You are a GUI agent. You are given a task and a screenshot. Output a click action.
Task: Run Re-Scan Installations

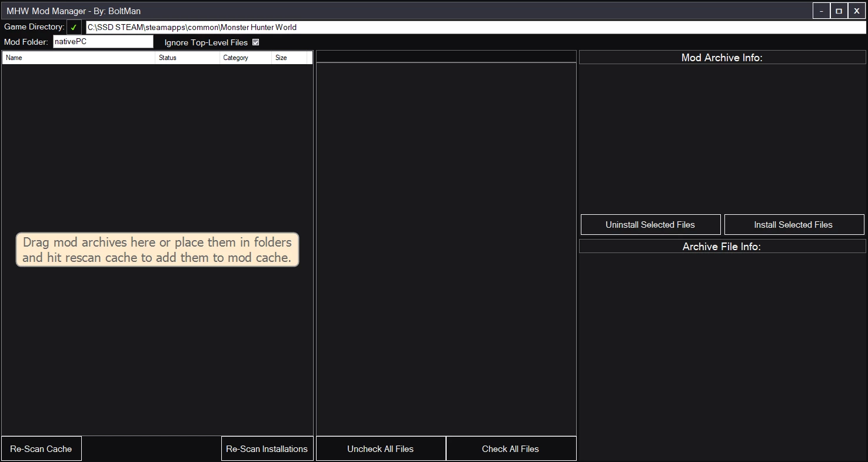(x=267, y=448)
